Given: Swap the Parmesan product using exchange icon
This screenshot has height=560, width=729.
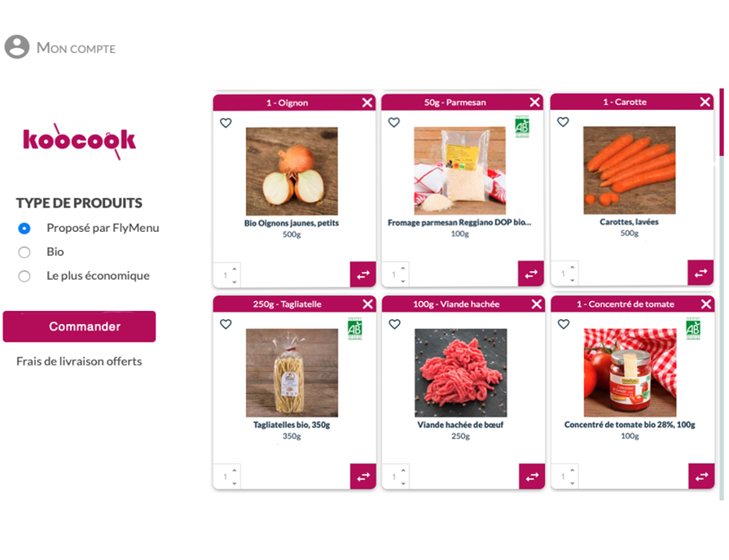Looking at the screenshot, I should pos(531,274).
